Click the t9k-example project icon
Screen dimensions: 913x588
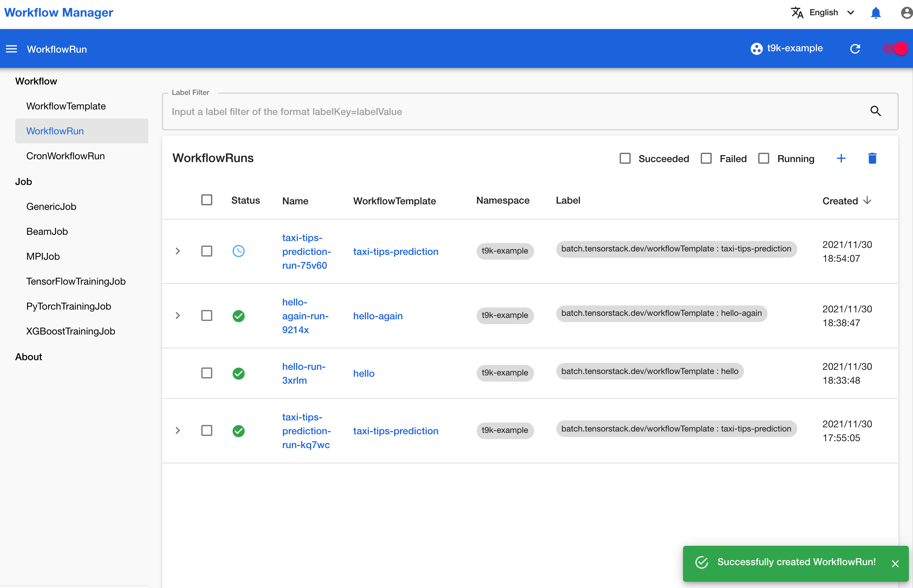tap(756, 48)
